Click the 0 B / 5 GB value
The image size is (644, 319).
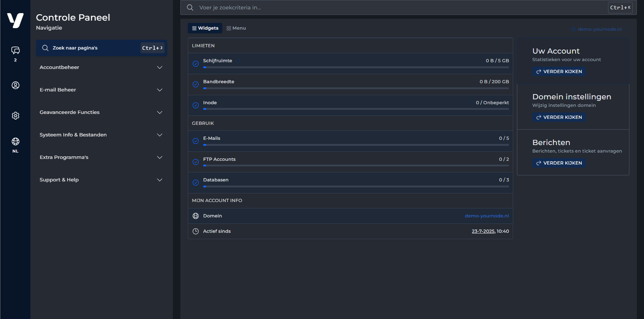point(497,61)
